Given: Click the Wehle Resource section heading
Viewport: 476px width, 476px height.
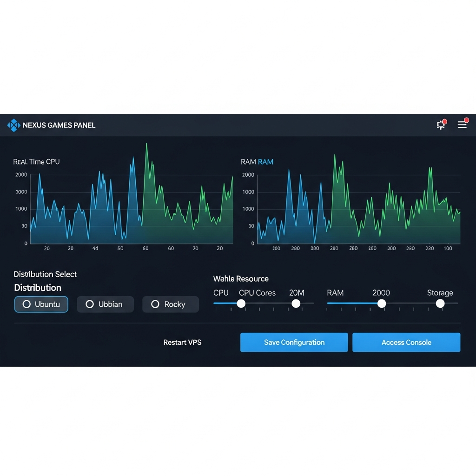Looking at the screenshot, I should pyautogui.click(x=241, y=279).
